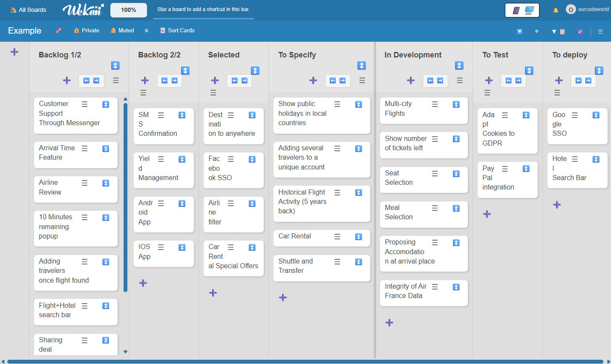Add a new card to the To Test list

[x=487, y=214]
